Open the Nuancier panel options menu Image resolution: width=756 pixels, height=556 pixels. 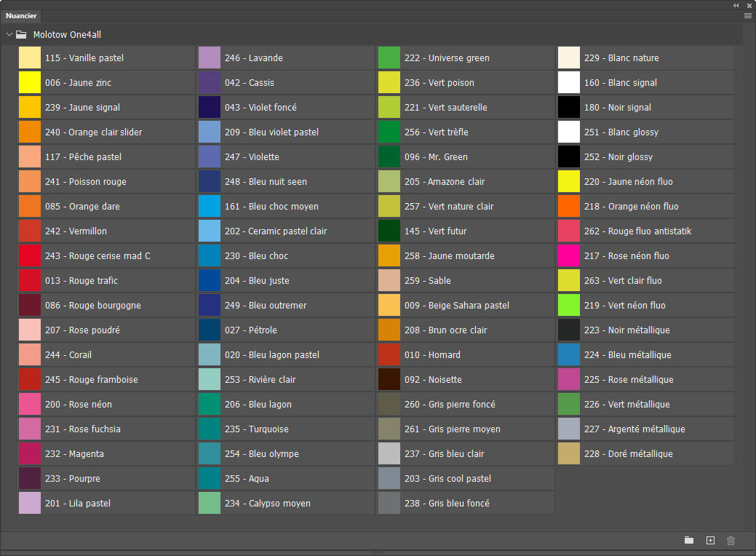748,16
